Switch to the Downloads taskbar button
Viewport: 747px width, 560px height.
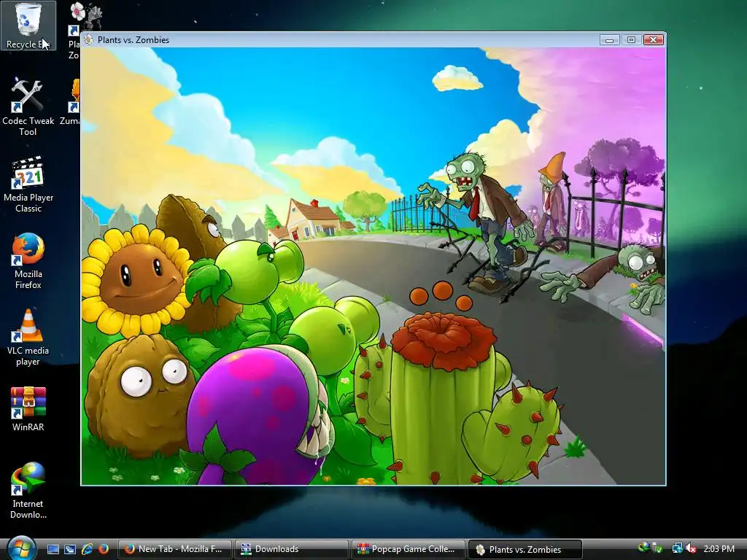(292, 549)
